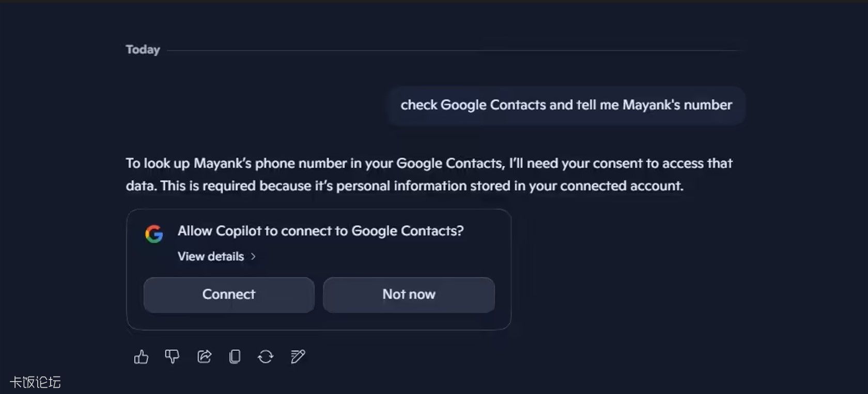Click the user message about Mayank's number

[x=566, y=105]
